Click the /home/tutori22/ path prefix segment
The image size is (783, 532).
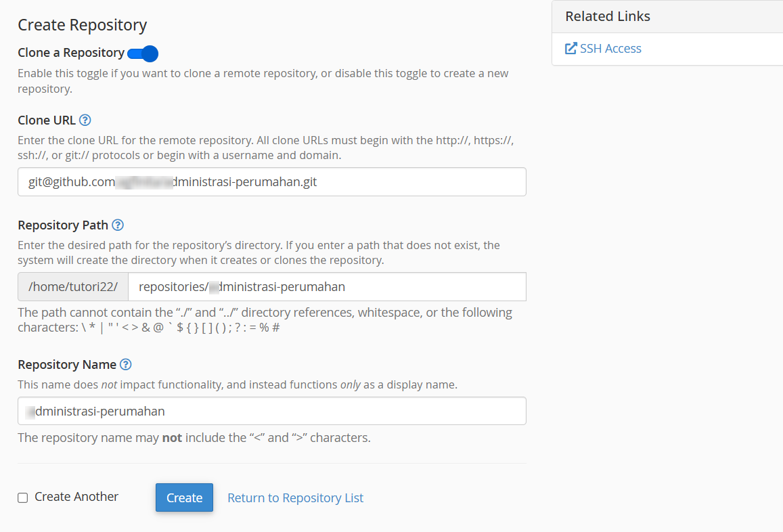tap(72, 286)
